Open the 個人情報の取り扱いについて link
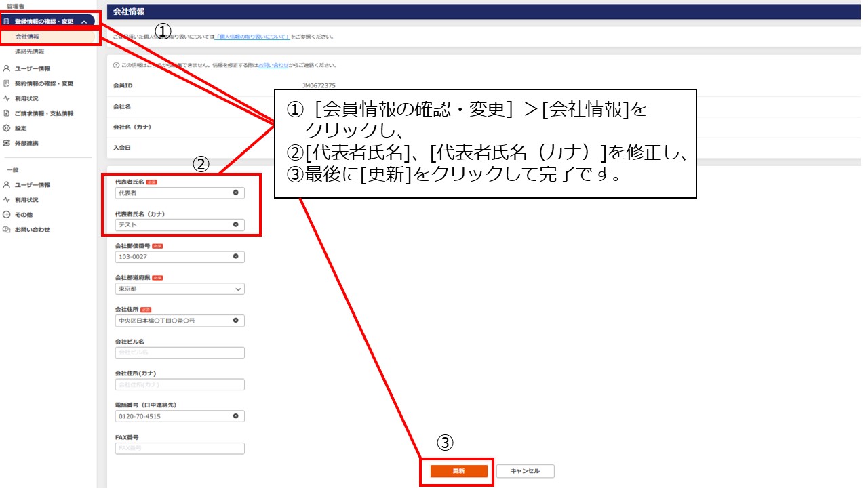Viewport: 868px width, 488px height. coord(252,37)
